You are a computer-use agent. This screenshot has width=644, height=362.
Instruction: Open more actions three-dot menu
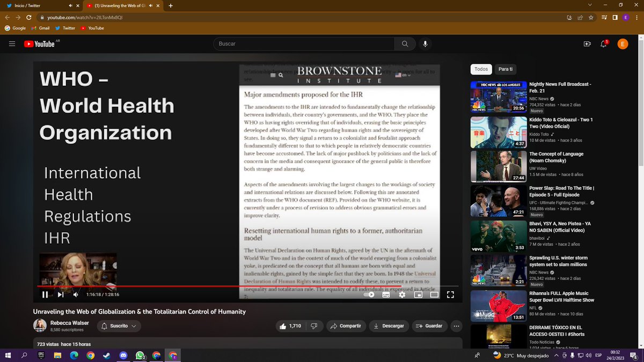pos(457,326)
